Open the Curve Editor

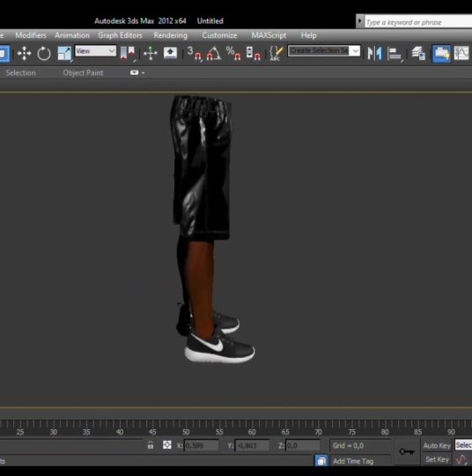(x=461, y=54)
